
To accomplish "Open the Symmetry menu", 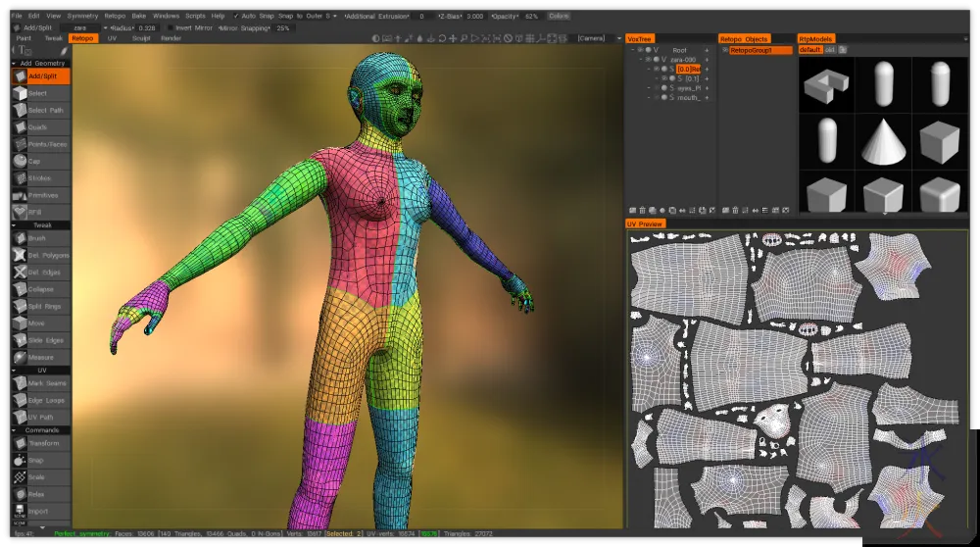I will point(82,17).
